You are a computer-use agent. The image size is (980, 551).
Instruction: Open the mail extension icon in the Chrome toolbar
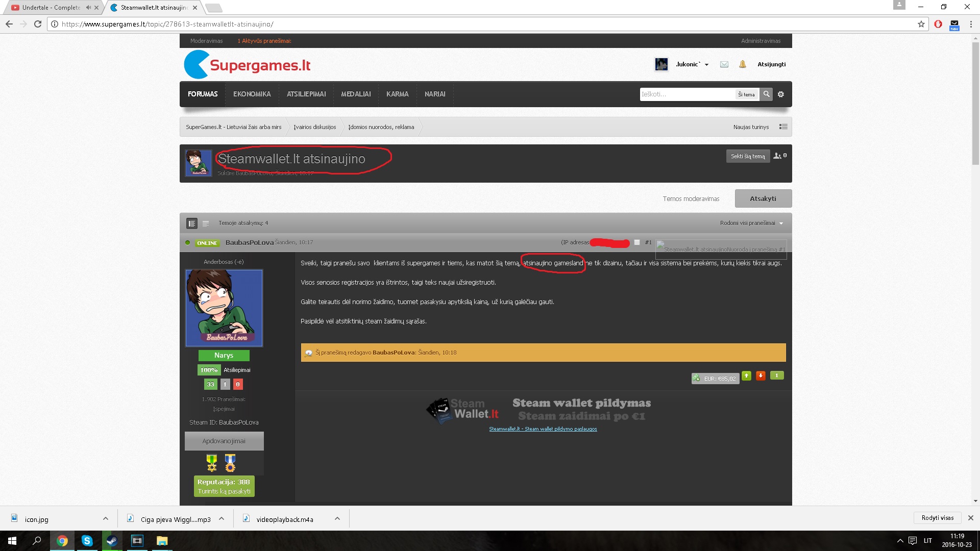click(954, 24)
